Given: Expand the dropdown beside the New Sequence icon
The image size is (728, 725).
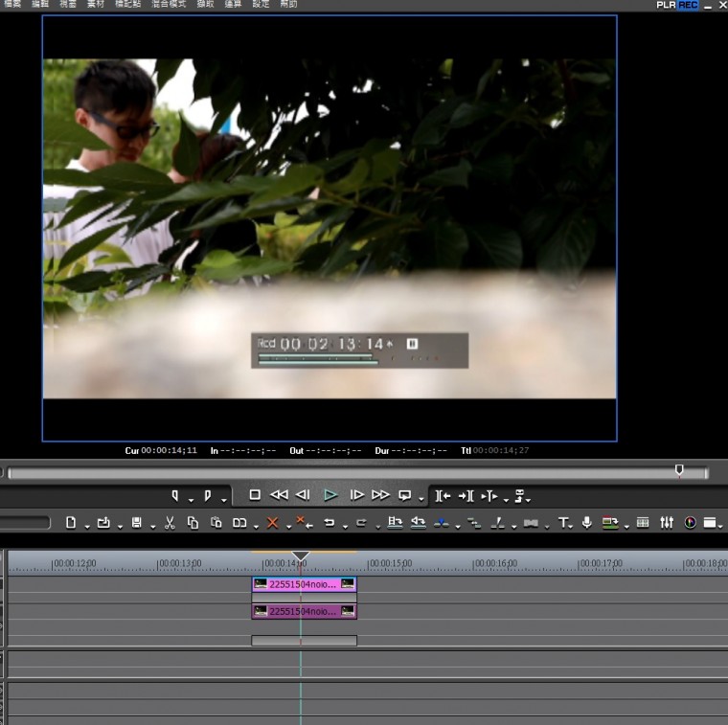Looking at the screenshot, I should [x=86, y=526].
